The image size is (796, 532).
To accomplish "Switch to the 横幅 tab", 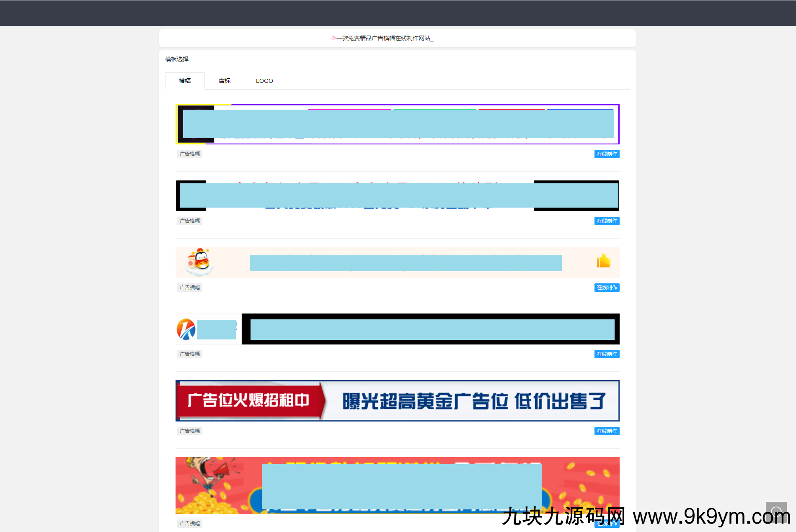I will point(185,81).
